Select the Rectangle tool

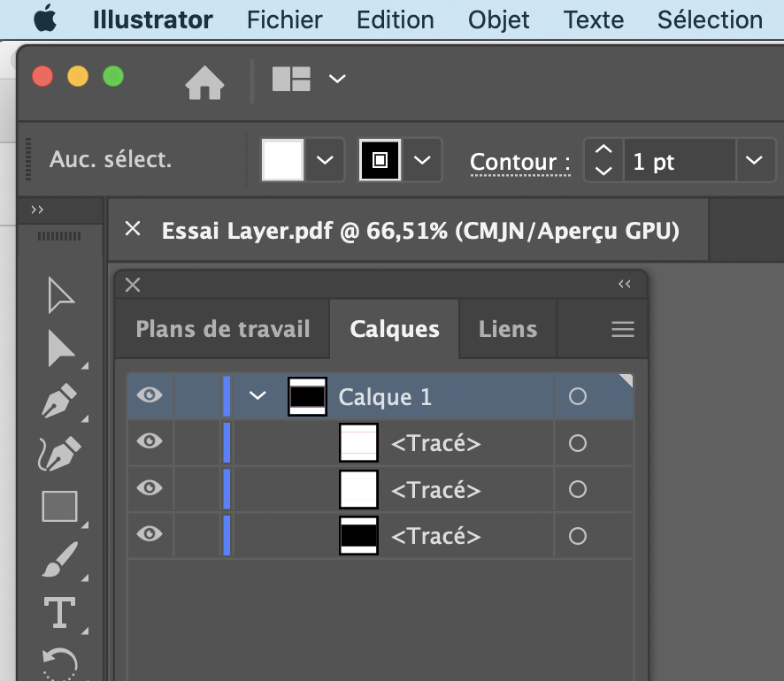point(59,506)
